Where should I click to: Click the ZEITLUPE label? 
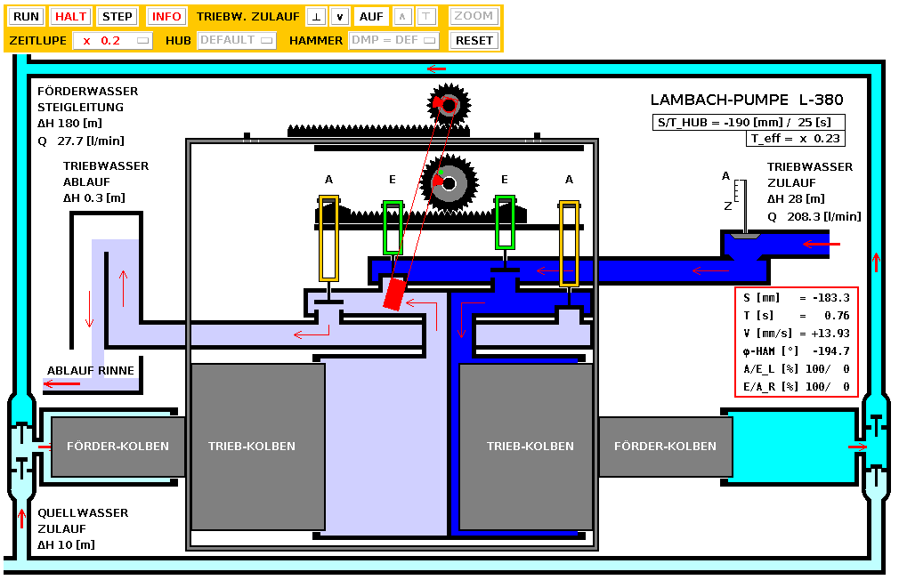click(x=38, y=41)
